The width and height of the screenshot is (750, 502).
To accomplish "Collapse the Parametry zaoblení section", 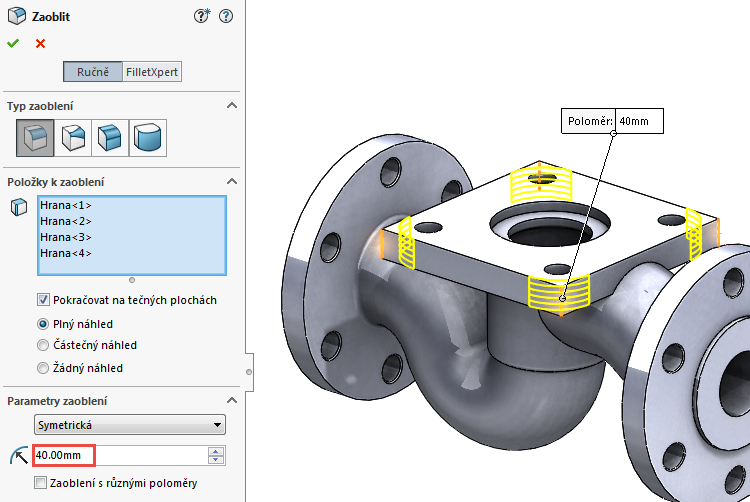I will (232, 401).
